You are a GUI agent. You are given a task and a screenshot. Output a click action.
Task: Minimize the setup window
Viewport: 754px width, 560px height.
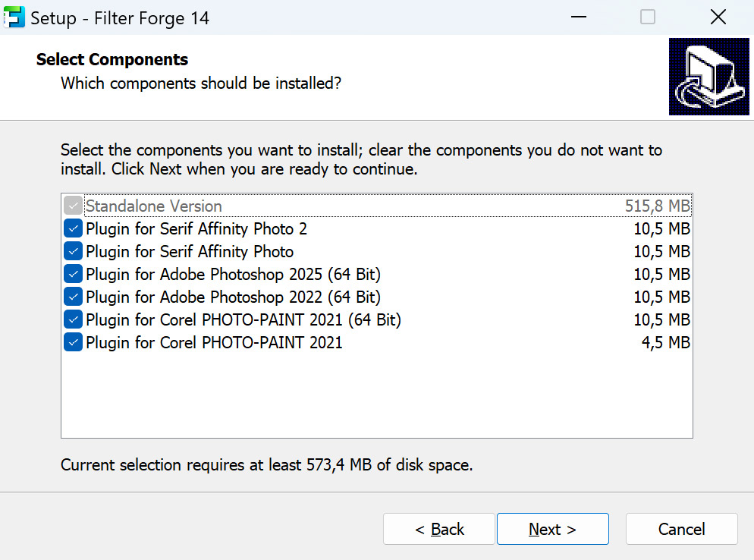click(578, 16)
